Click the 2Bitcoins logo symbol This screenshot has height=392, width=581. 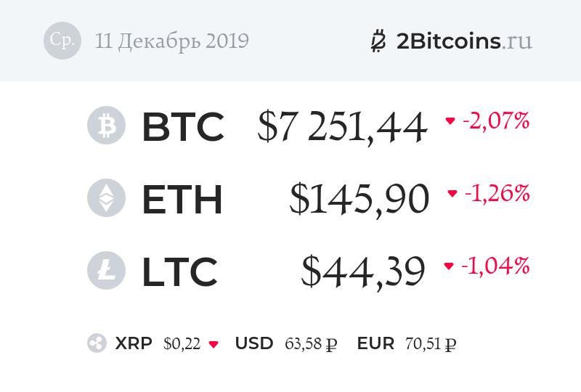pos(378,41)
